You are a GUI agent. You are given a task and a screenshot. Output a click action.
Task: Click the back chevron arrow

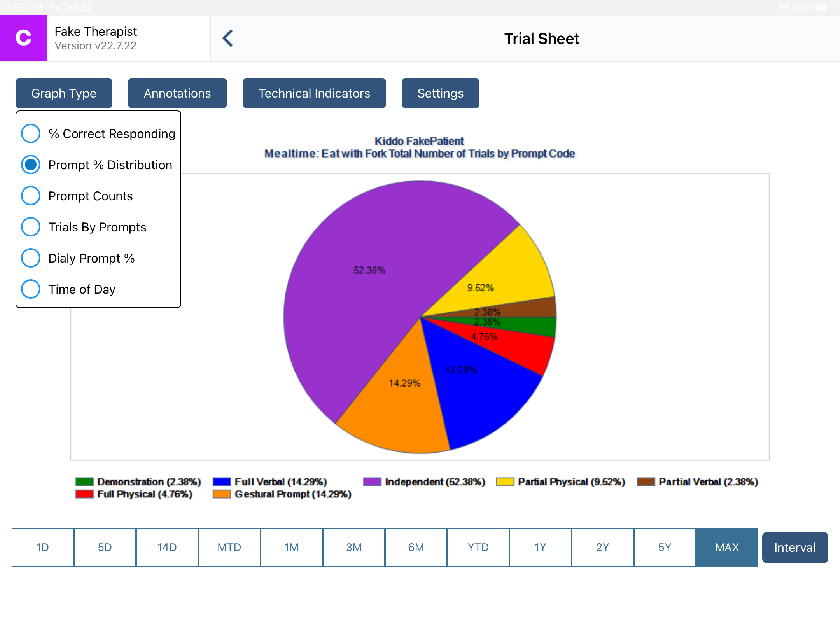[x=228, y=38]
